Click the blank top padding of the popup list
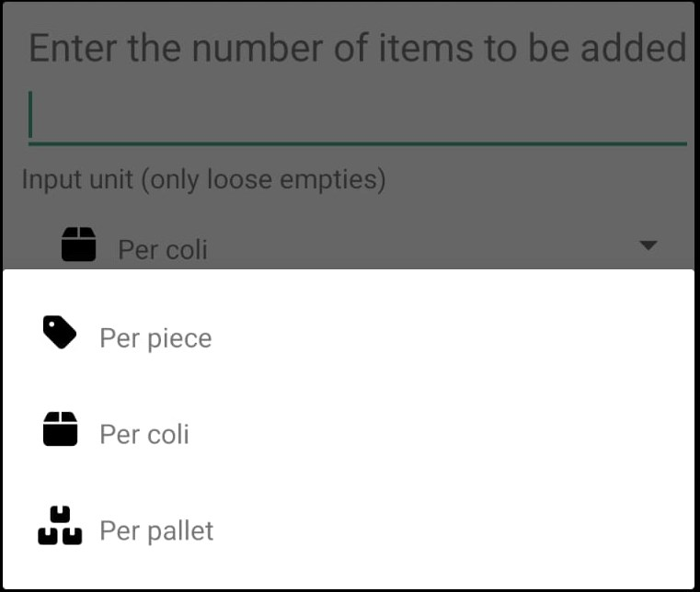The image size is (700, 592). pos(349,280)
